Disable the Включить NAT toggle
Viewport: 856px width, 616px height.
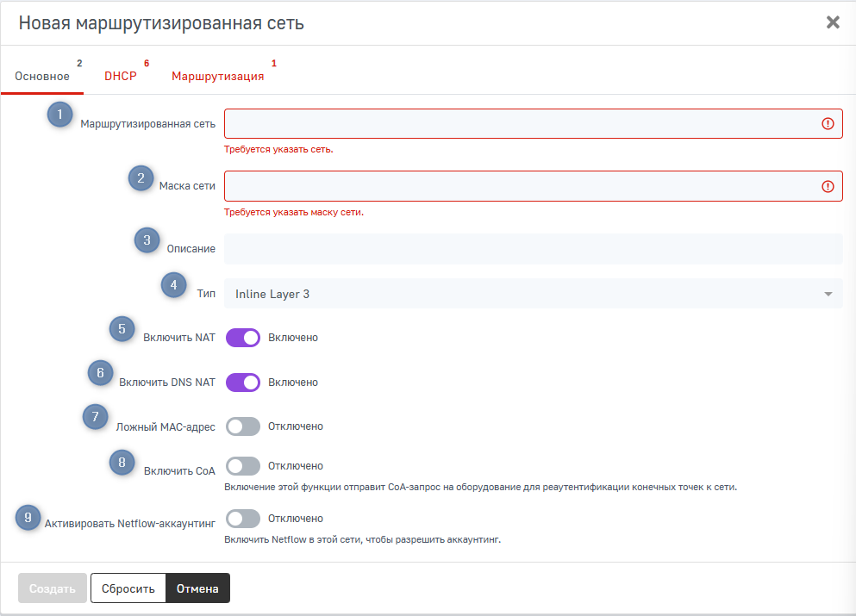coord(243,338)
